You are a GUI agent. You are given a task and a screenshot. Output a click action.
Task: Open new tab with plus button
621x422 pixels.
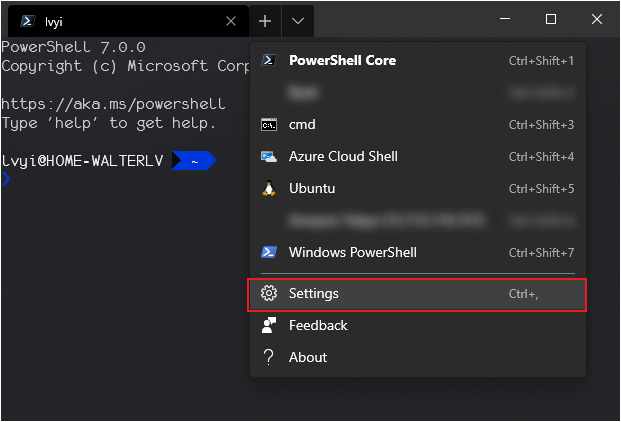[265, 20]
